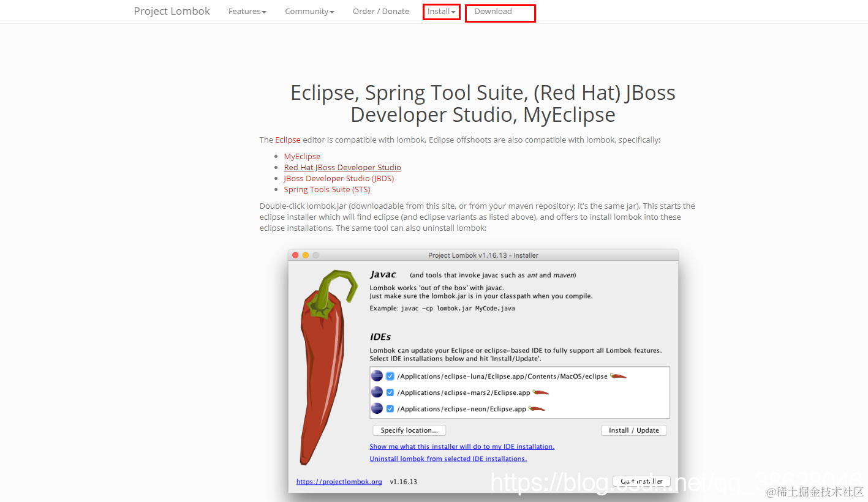Open the Project Lombok home link

(x=172, y=11)
